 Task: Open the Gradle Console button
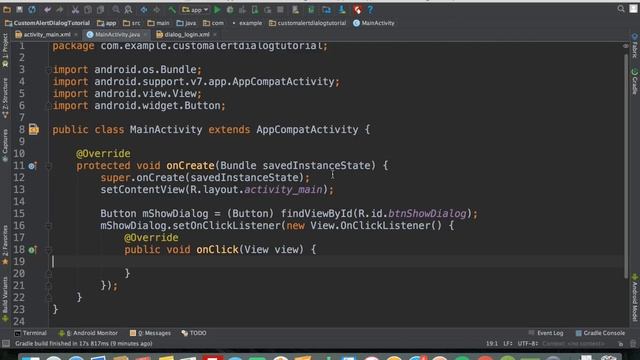pos(600,333)
